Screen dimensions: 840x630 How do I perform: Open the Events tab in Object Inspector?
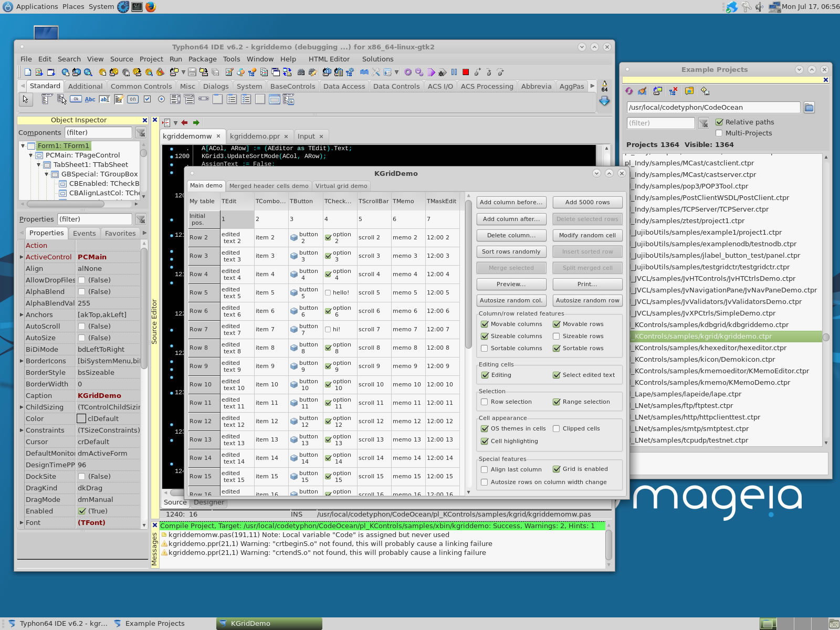tap(85, 234)
